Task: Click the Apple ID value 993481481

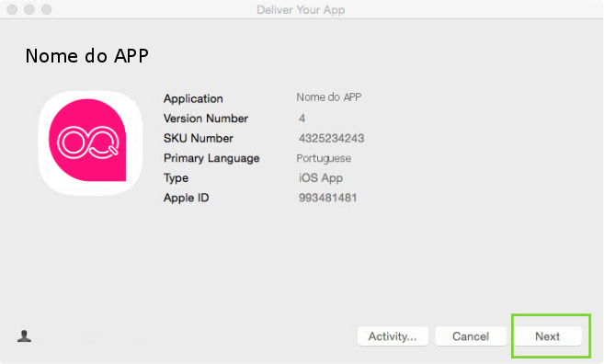Action: [x=328, y=198]
